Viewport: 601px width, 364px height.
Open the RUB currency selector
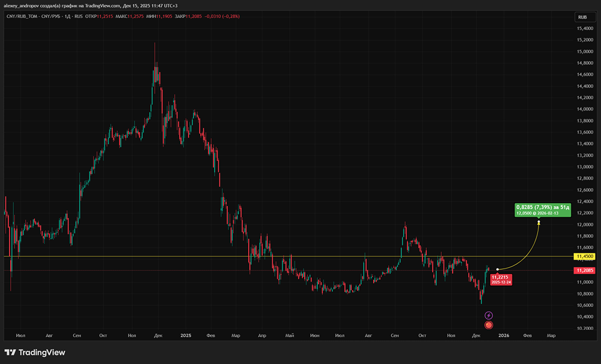tap(582, 17)
